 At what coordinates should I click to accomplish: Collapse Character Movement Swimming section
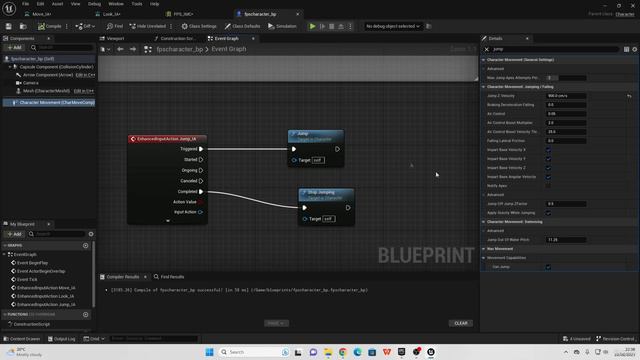(x=484, y=222)
